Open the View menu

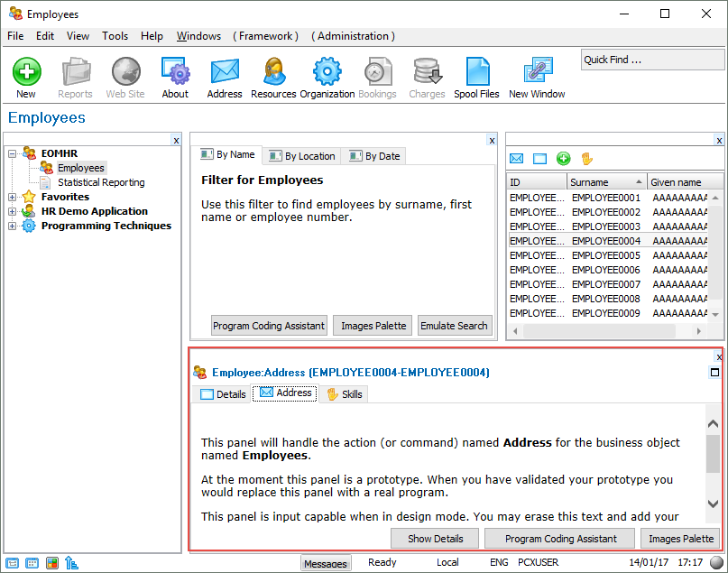[x=78, y=36]
